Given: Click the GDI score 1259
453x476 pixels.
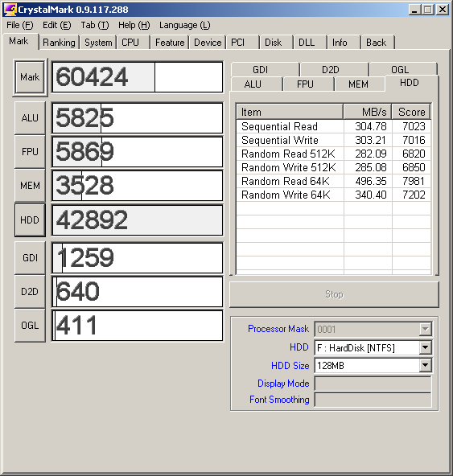Looking at the screenshot, I should (x=85, y=258).
